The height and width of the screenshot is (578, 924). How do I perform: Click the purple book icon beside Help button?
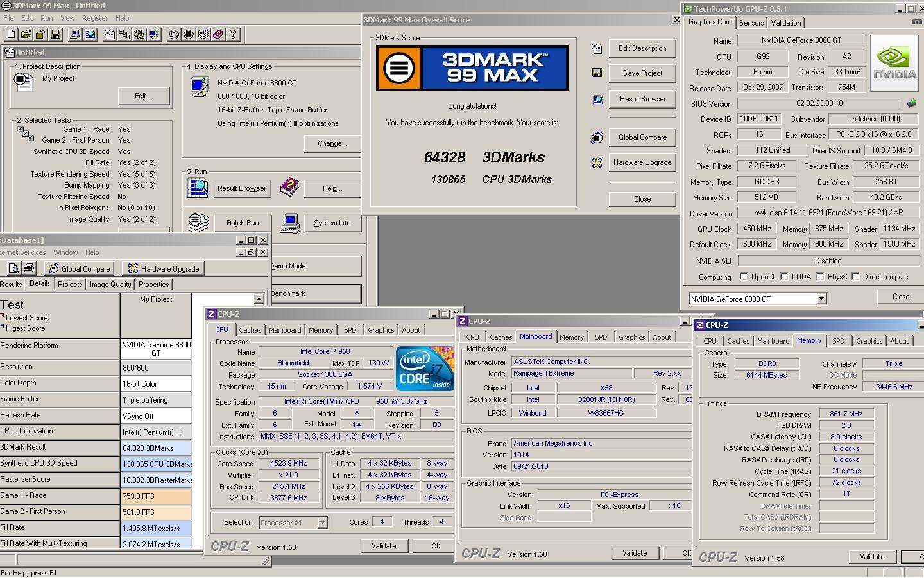point(289,187)
